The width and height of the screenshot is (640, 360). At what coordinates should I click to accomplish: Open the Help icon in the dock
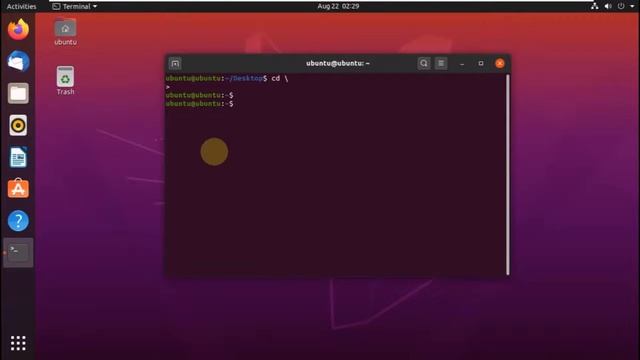pyautogui.click(x=18, y=221)
